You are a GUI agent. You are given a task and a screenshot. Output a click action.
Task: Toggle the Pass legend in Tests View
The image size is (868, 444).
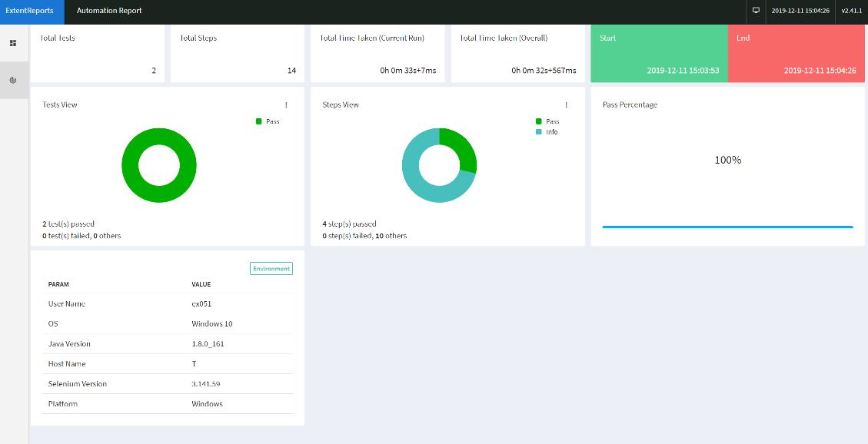tap(268, 121)
